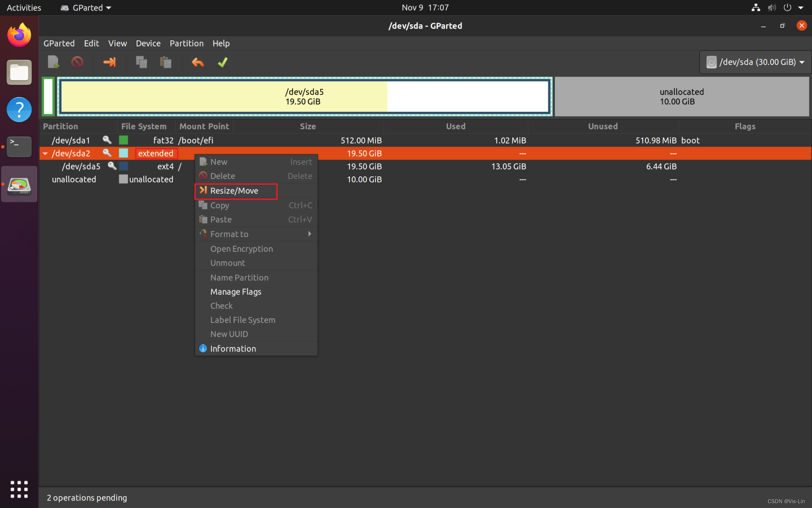812x508 pixels.
Task: Choose Label File System in context menu
Action: click(256, 320)
